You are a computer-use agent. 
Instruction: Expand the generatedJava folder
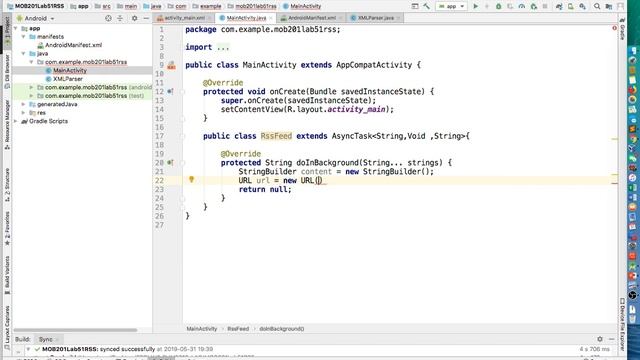tap(24, 104)
